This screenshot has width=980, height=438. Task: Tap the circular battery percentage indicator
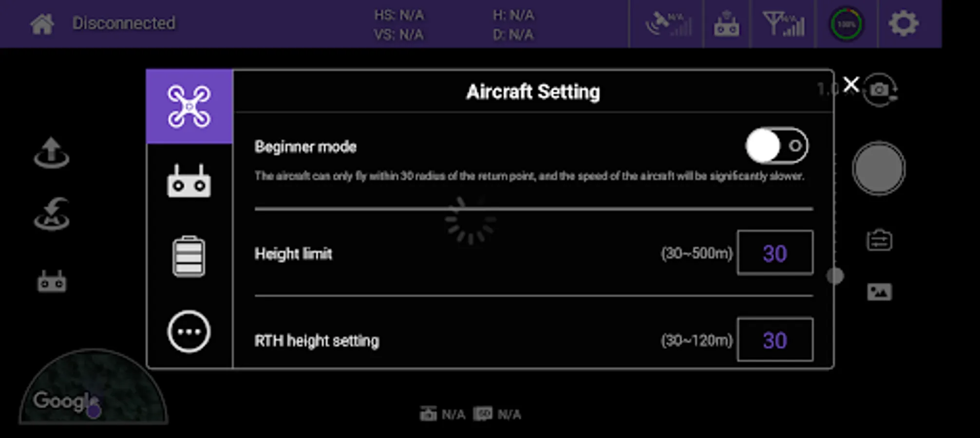[x=846, y=24]
